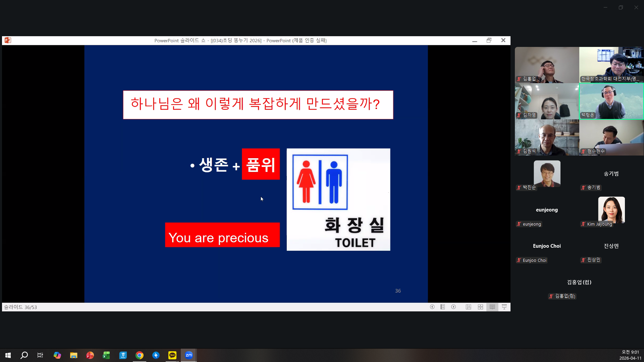This screenshot has width=644, height=362.
Task: Click muted mic icon beside 박진순 label
Action: point(519,187)
